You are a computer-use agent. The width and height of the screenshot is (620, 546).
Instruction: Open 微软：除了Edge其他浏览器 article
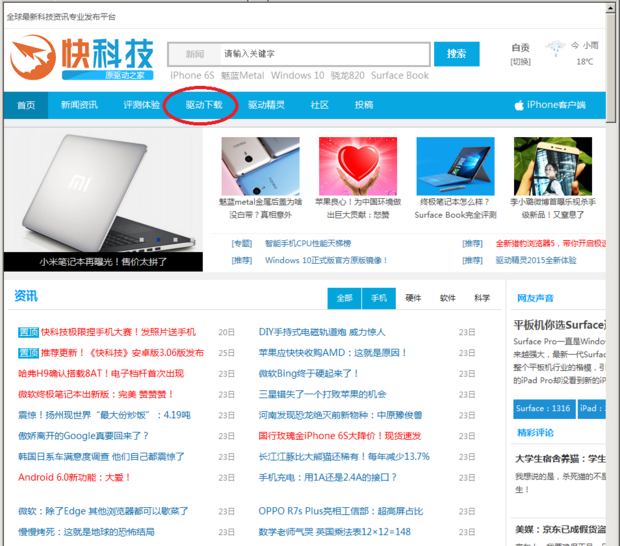click(103, 511)
